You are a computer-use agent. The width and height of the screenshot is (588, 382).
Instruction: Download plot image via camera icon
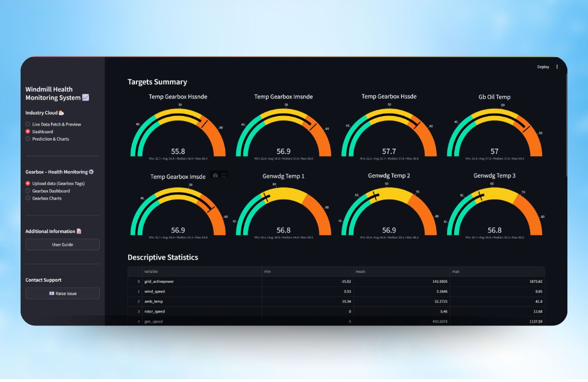click(215, 176)
